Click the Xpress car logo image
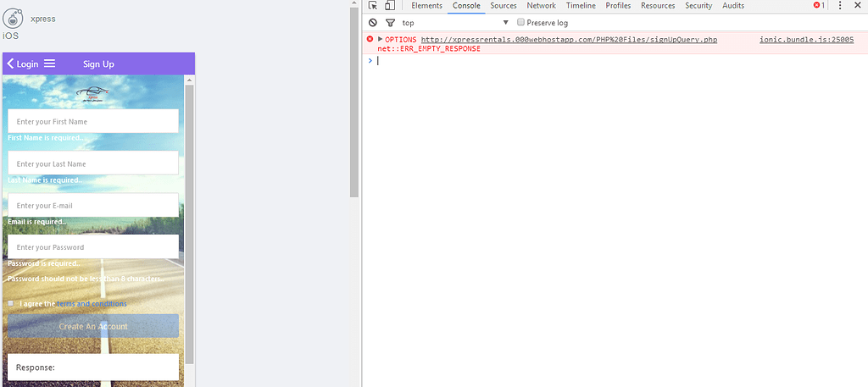868x387 pixels. coord(93,93)
